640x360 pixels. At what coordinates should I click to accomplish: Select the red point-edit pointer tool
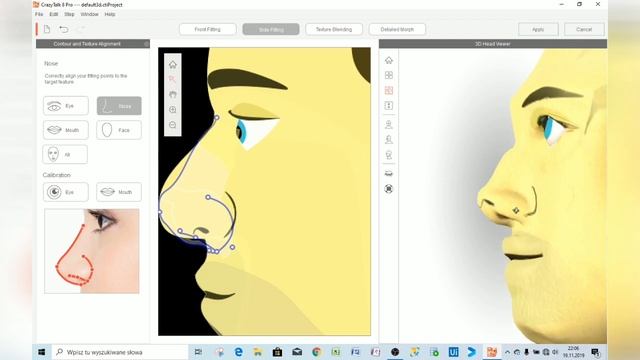(173, 79)
